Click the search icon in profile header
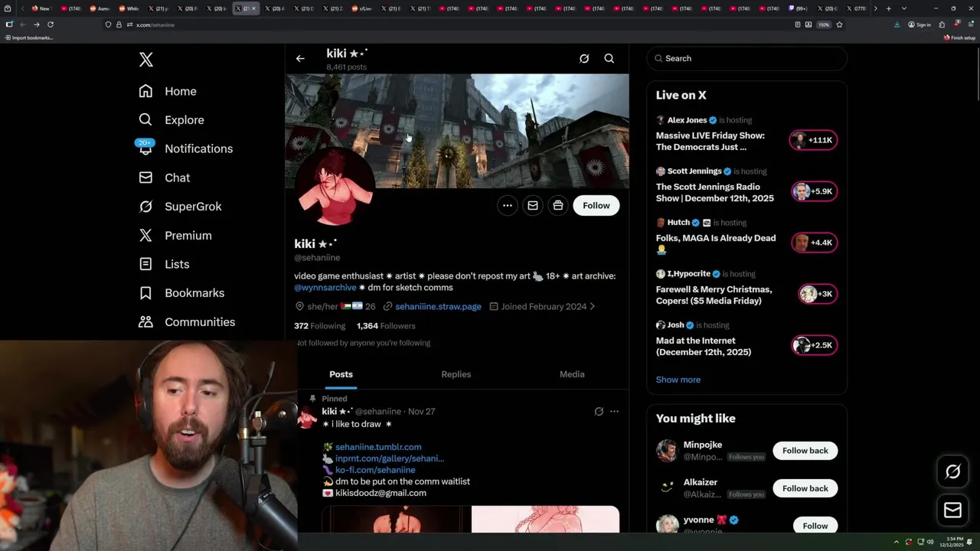 [x=609, y=58]
